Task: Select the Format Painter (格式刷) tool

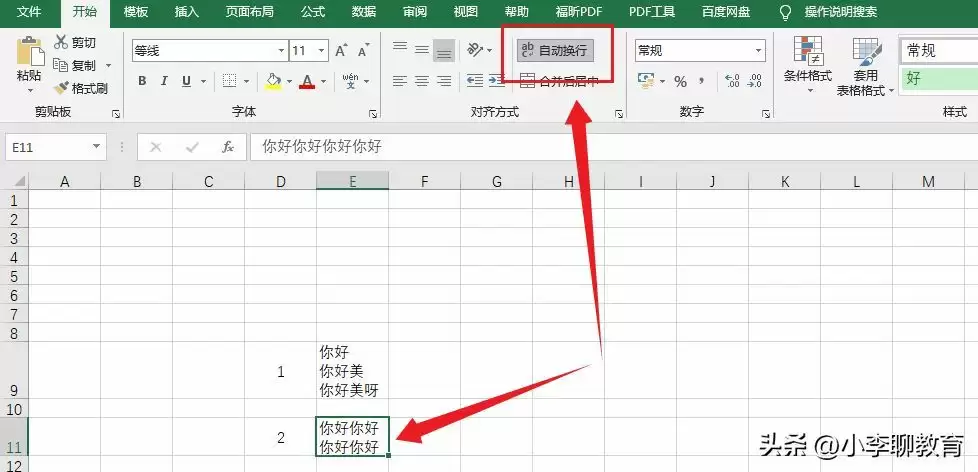Action: [80, 88]
